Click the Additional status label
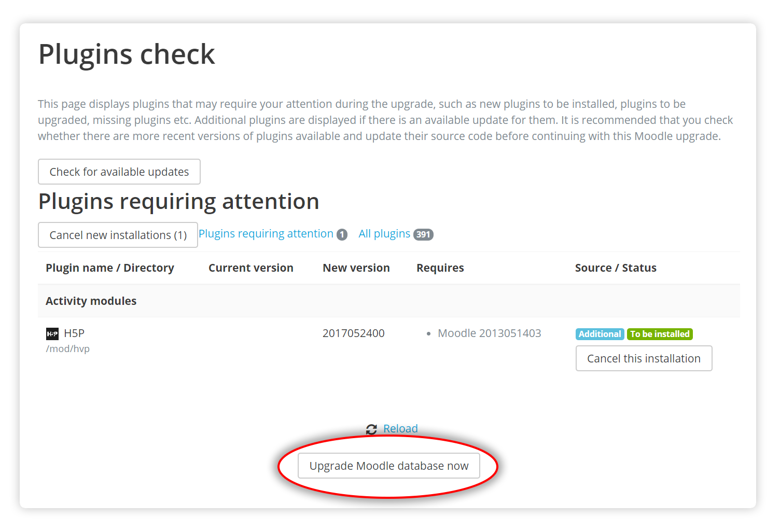780x532 pixels. click(600, 334)
